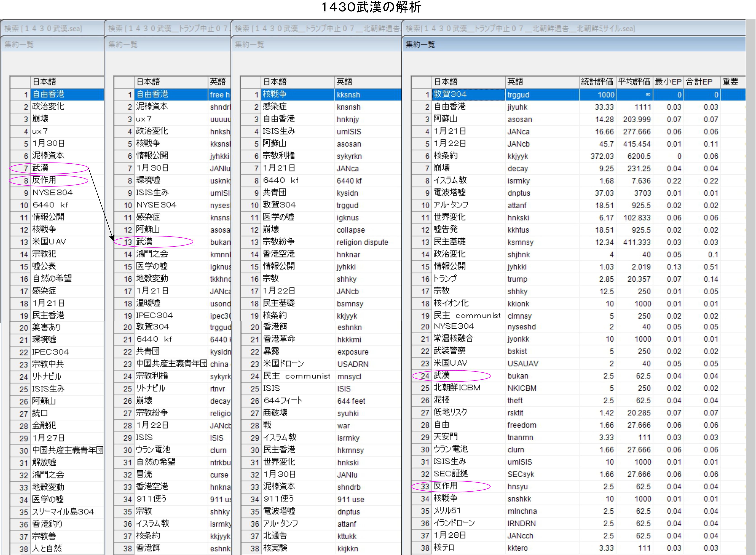Screen dimensions: 756x555
Task: Select row 7 武漢 in the first list
Action: 41,168
